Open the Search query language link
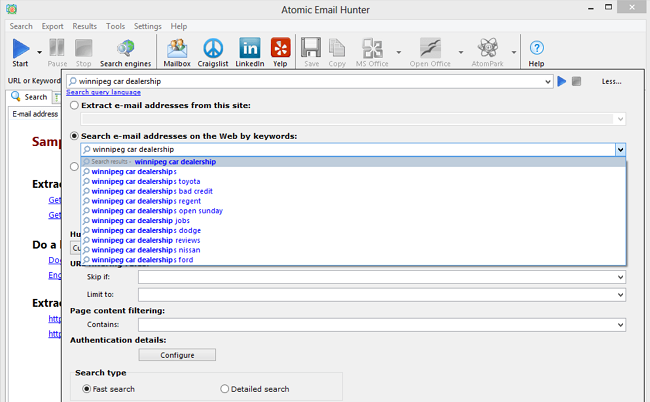The height and width of the screenshot is (402, 650). tap(104, 92)
